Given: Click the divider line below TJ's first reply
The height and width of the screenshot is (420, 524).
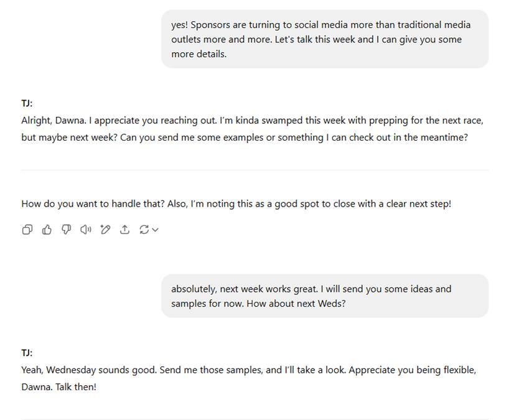Looking at the screenshot, I should [255, 170].
